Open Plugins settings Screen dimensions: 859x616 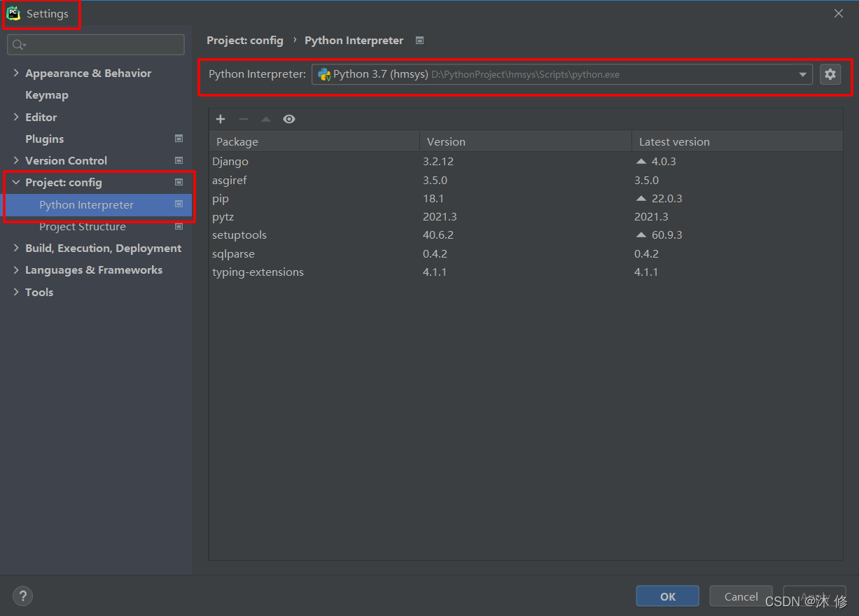pyautogui.click(x=44, y=139)
